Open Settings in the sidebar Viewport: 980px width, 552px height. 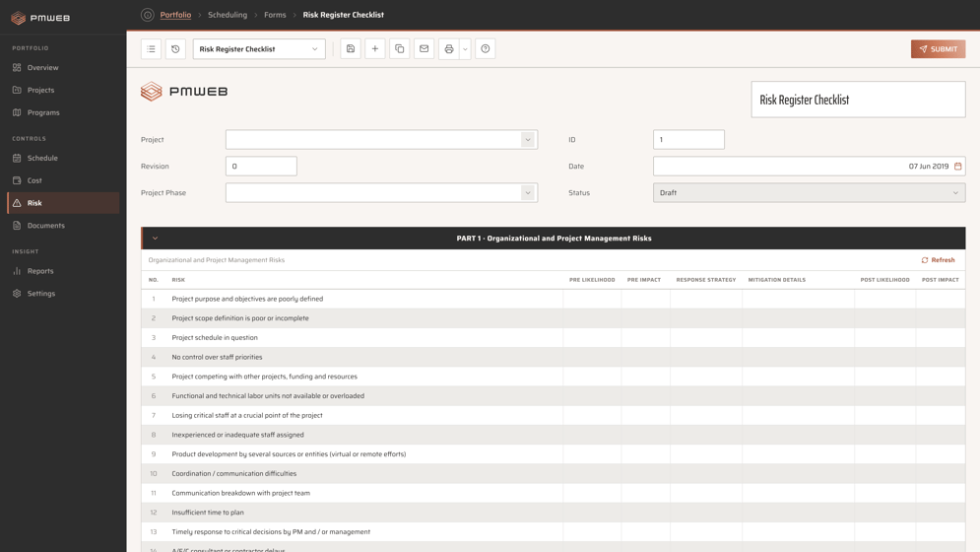pyautogui.click(x=40, y=294)
